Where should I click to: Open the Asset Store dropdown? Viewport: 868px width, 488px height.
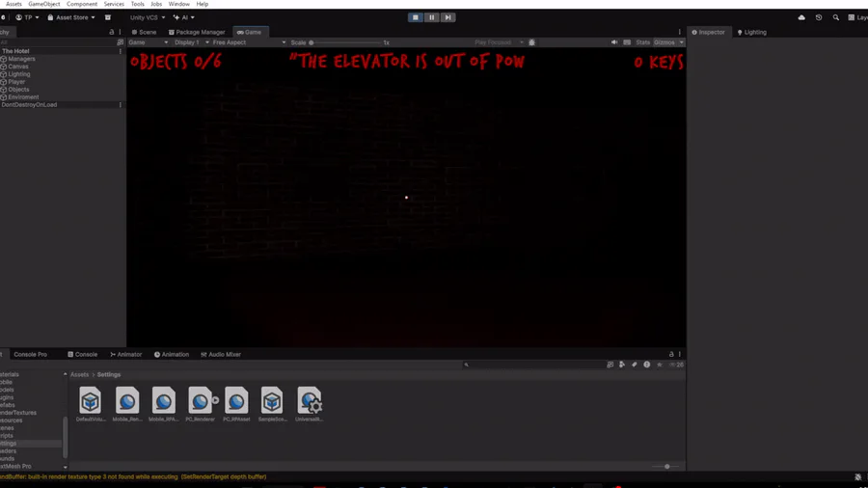point(71,17)
